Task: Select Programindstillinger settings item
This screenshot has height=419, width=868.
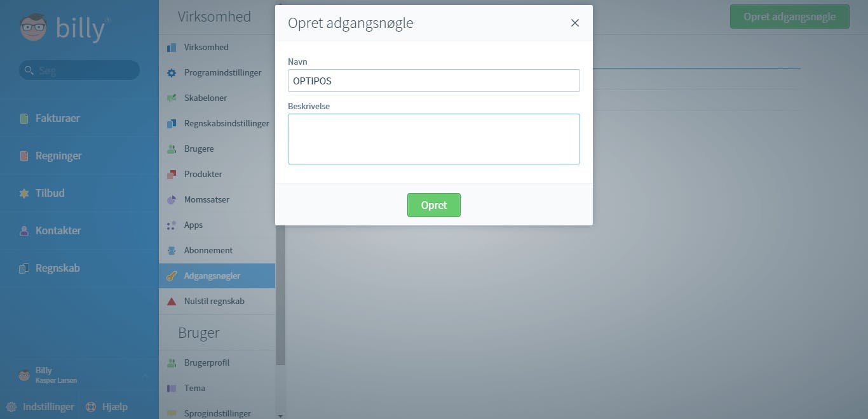Action: point(217,73)
